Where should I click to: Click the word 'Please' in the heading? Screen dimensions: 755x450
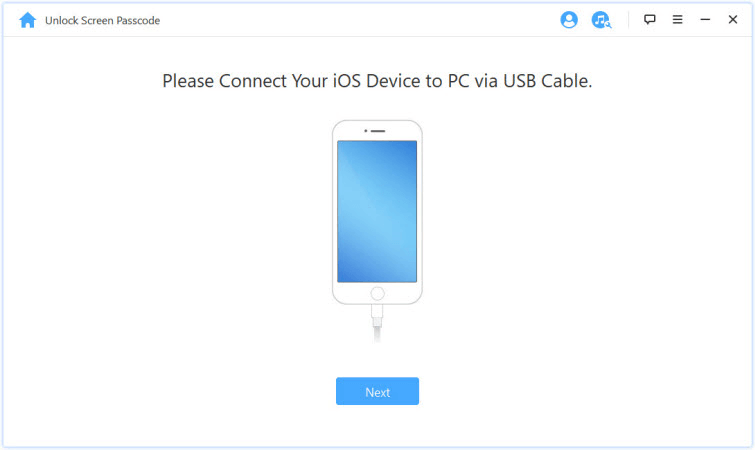[188, 81]
